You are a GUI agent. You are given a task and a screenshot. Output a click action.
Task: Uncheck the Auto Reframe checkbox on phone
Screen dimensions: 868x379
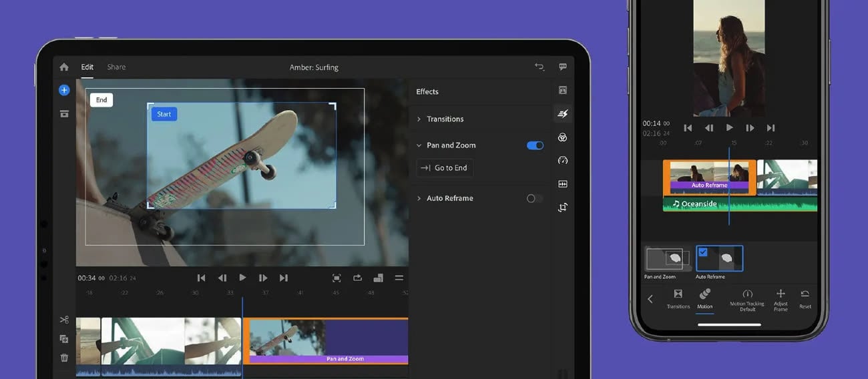pos(702,252)
